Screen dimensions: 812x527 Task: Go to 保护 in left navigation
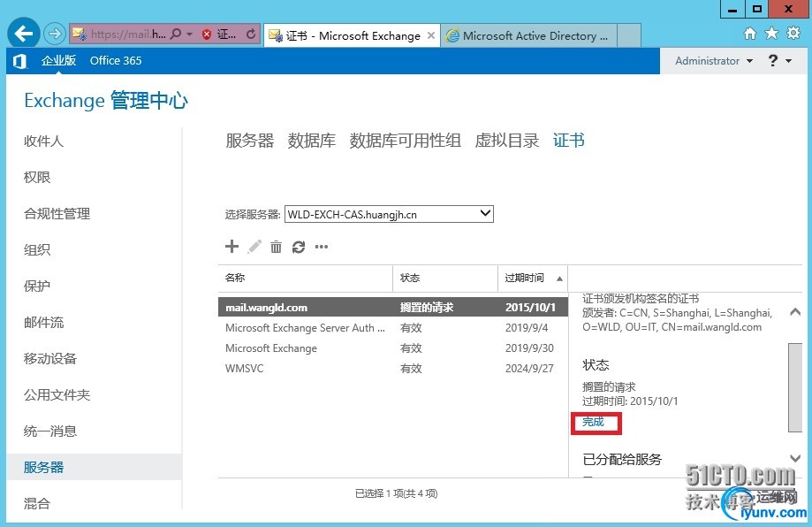coord(37,286)
